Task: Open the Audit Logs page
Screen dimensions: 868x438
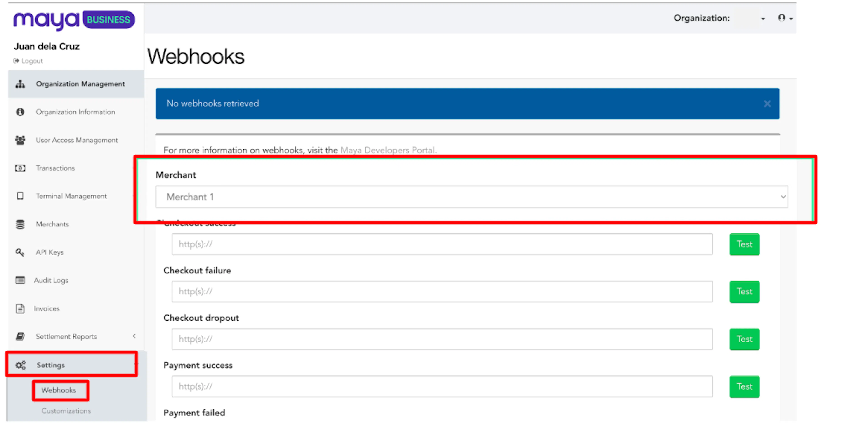Action: click(x=51, y=280)
